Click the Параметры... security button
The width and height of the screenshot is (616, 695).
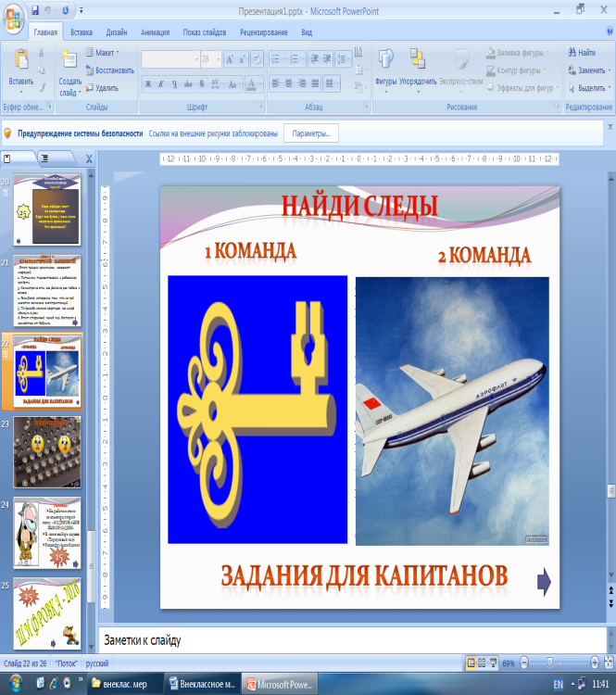click(311, 133)
